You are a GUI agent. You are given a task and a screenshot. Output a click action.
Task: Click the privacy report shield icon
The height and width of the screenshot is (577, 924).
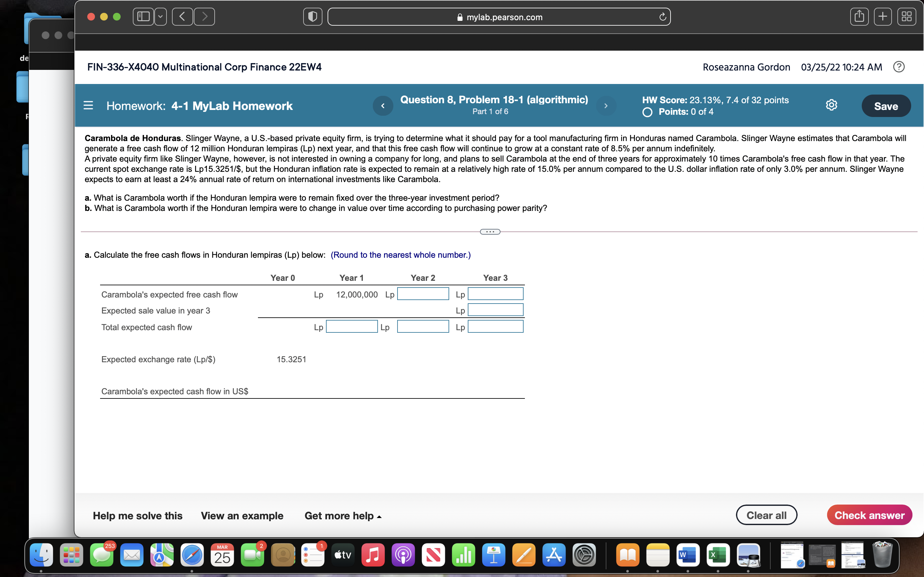(312, 16)
